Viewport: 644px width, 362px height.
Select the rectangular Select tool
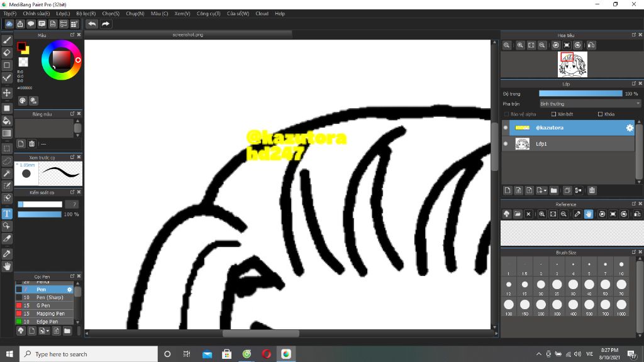[x=7, y=148]
